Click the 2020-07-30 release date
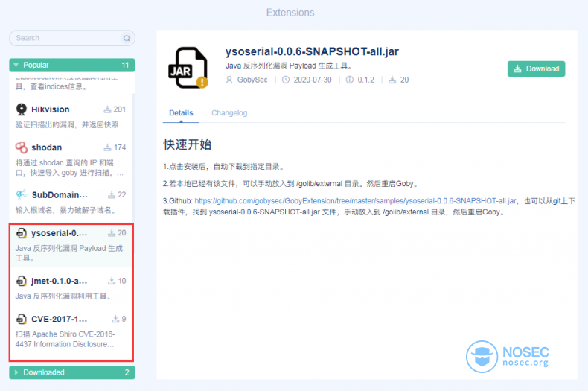Screen dimensions: 588x391 click(313, 80)
